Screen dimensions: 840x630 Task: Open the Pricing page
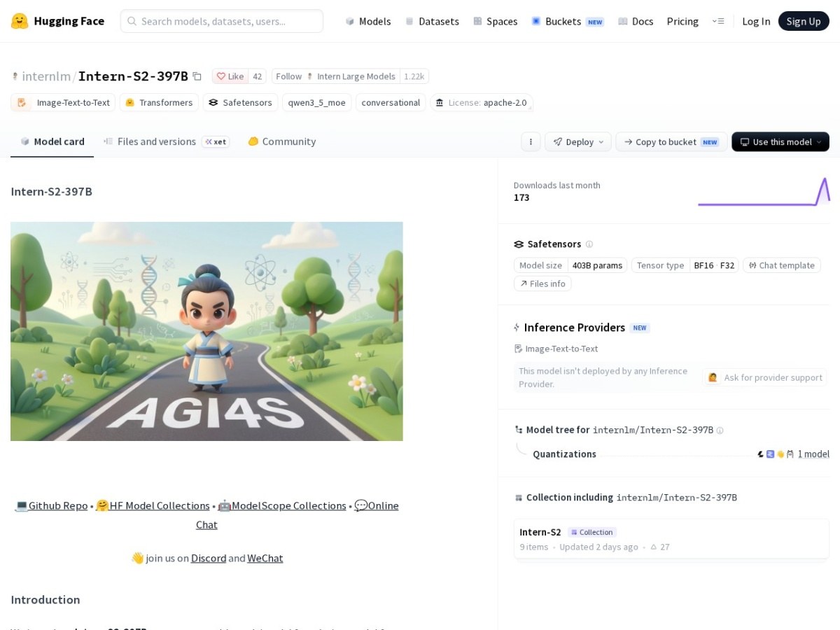click(682, 21)
